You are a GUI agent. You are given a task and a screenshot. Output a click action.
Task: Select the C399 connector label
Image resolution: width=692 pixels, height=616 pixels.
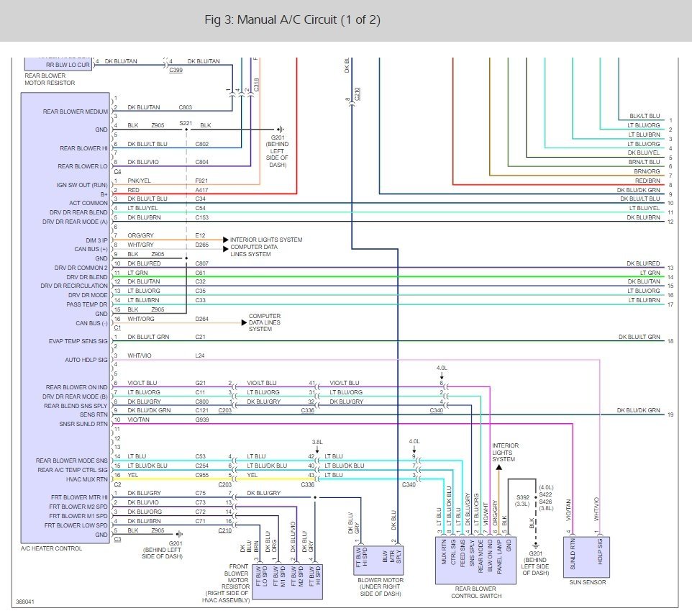[x=176, y=70]
